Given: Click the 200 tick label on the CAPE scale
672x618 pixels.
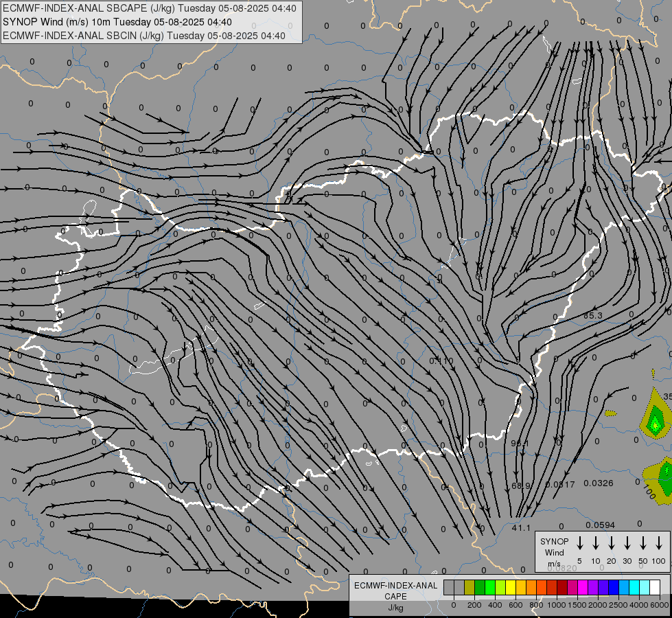Looking at the screenshot, I should (474, 605).
